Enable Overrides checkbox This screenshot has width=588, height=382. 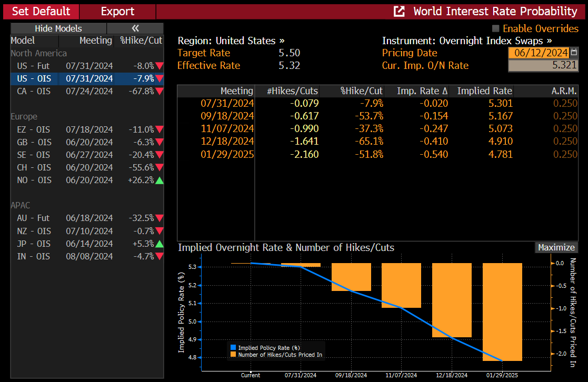coord(495,28)
